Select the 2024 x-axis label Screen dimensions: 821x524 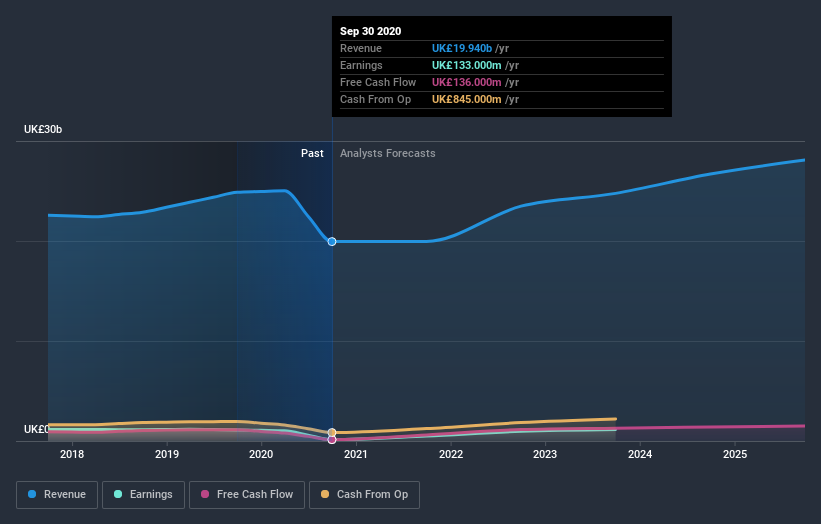[640, 454]
